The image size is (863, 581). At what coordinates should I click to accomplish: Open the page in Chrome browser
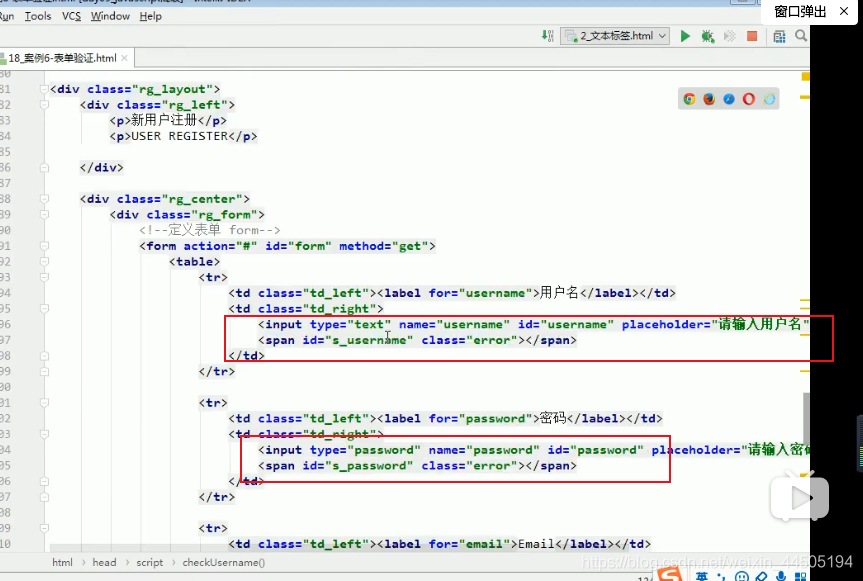click(689, 99)
